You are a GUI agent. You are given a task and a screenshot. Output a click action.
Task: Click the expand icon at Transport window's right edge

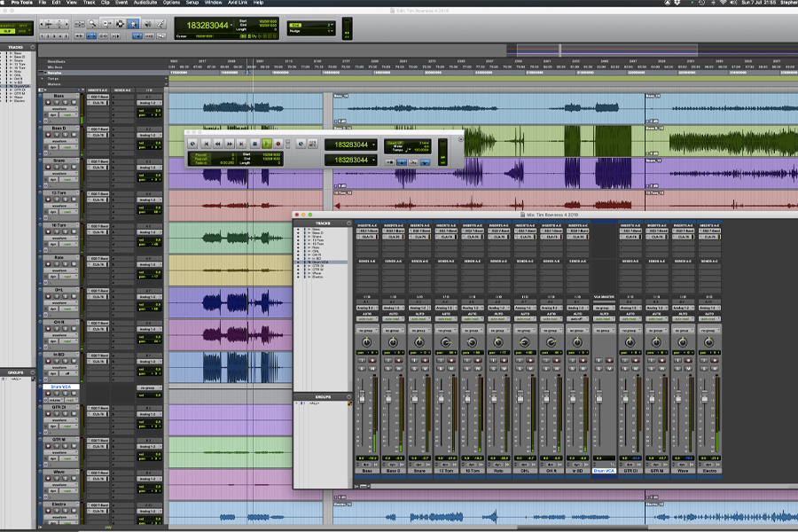[x=461, y=139]
